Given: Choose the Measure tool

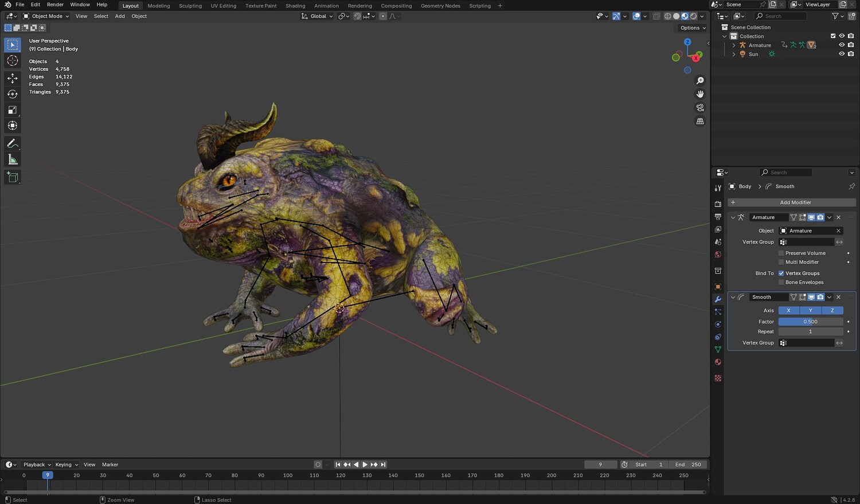Looking at the screenshot, I should point(13,160).
